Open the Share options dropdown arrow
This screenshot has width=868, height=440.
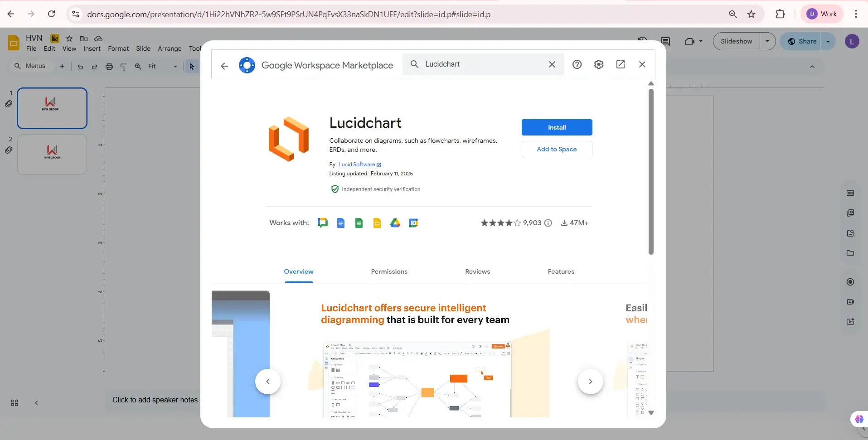click(828, 41)
